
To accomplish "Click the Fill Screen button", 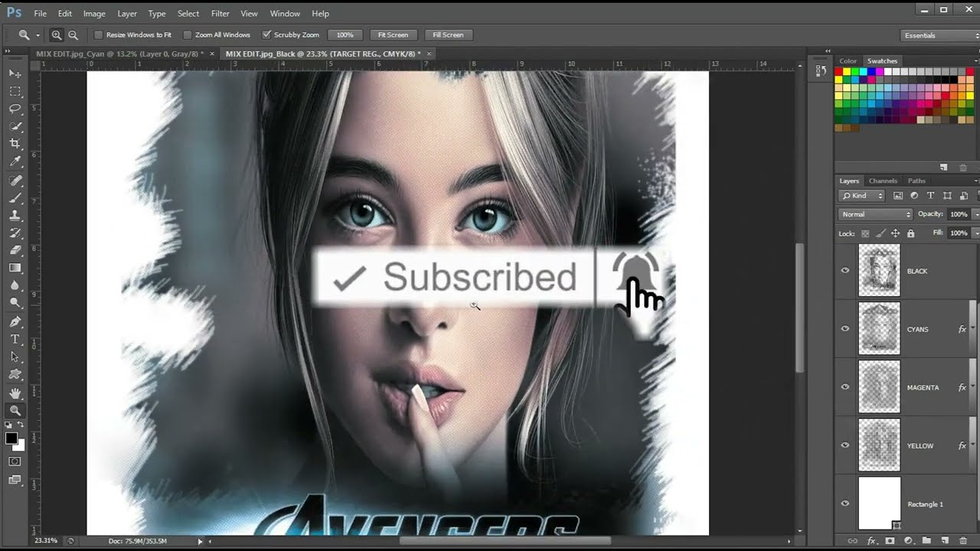I will [x=448, y=35].
